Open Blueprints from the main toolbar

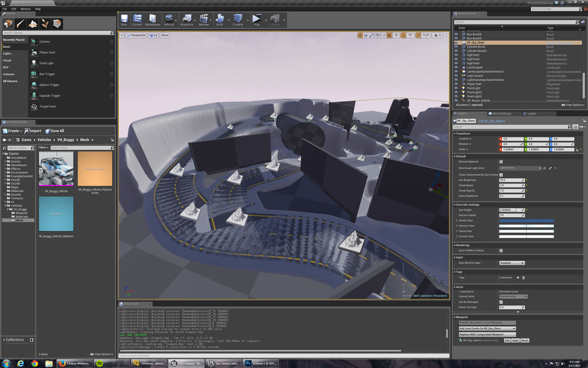click(x=187, y=20)
